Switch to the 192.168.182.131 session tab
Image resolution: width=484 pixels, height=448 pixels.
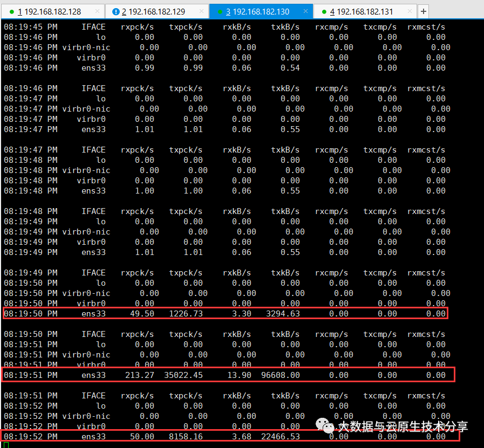365,12
